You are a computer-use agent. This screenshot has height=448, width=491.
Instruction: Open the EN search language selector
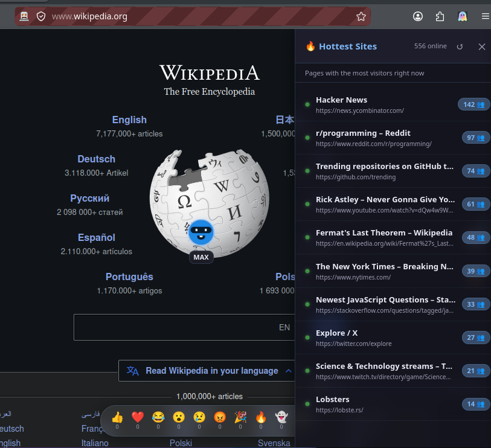click(286, 327)
